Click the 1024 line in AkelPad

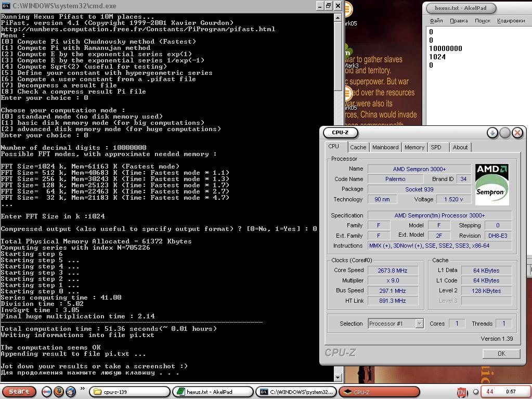pos(437,57)
